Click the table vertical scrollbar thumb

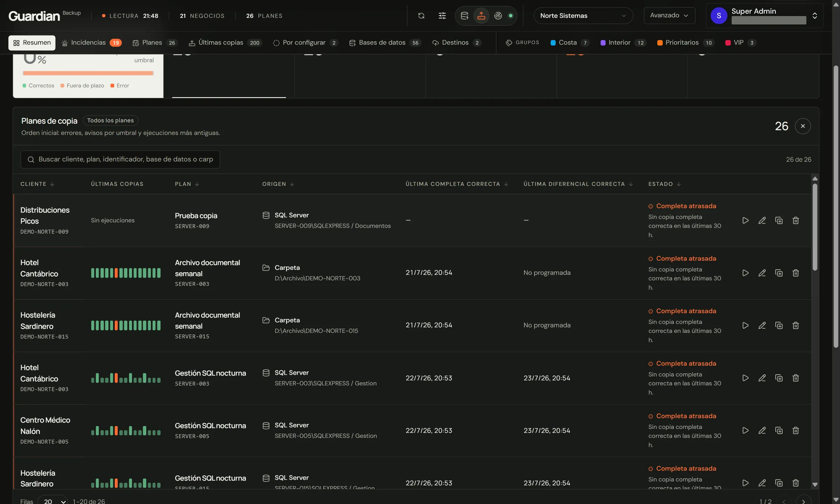[x=815, y=227]
